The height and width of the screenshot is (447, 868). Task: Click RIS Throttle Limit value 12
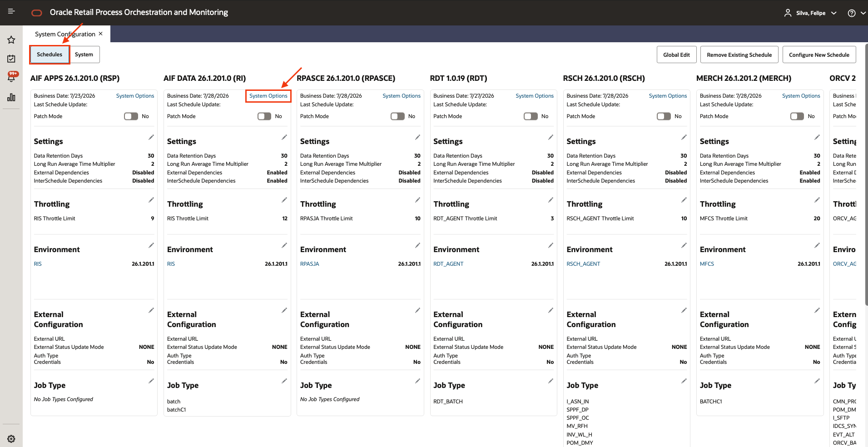(x=285, y=219)
